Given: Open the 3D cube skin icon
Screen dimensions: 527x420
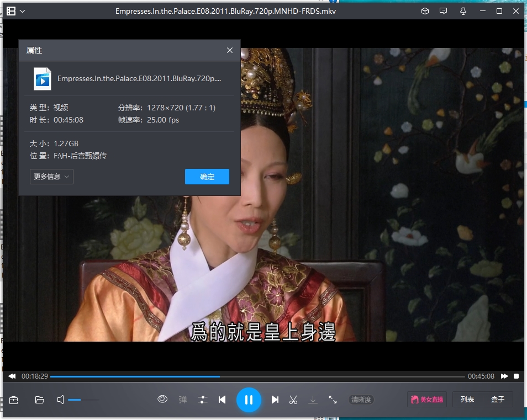Looking at the screenshot, I should pyautogui.click(x=425, y=11).
